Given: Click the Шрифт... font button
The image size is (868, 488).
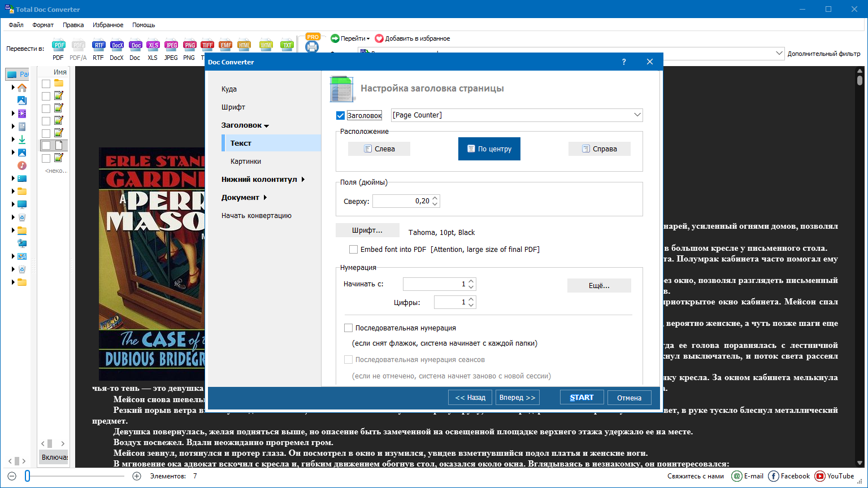Looking at the screenshot, I should (367, 230).
